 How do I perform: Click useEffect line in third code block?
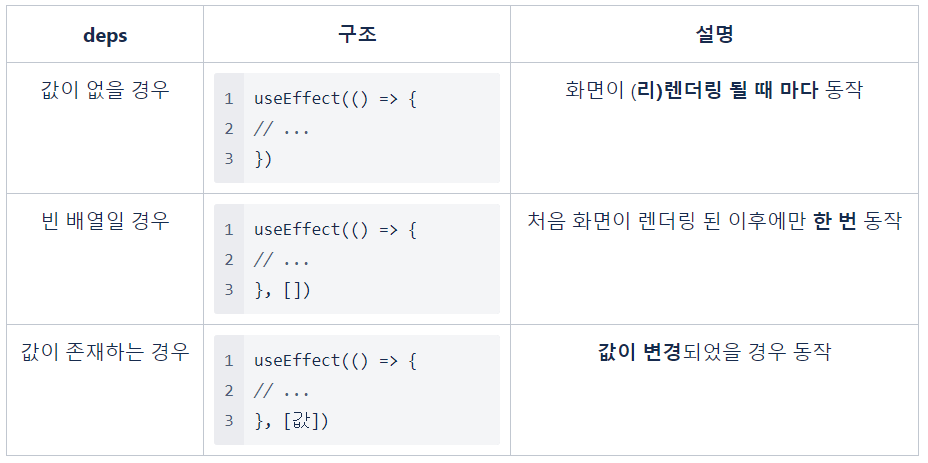336,361
